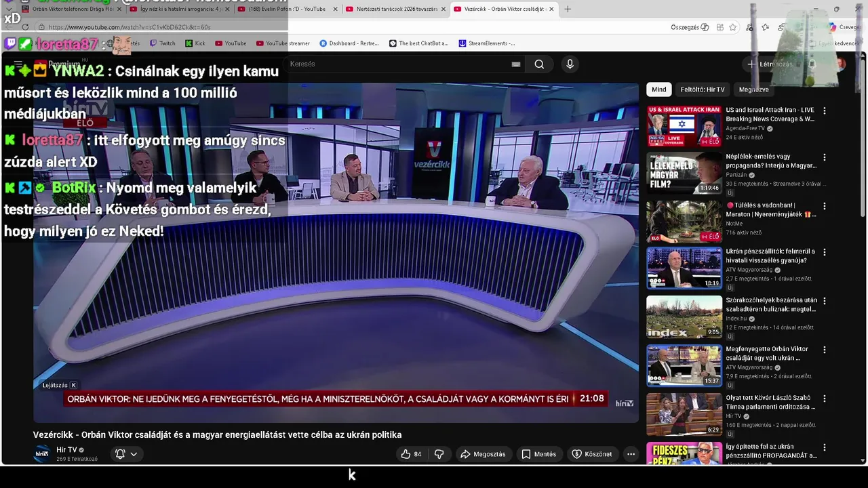Open StreamElements bookmark
The width and height of the screenshot is (868, 488).
[x=486, y=43]
